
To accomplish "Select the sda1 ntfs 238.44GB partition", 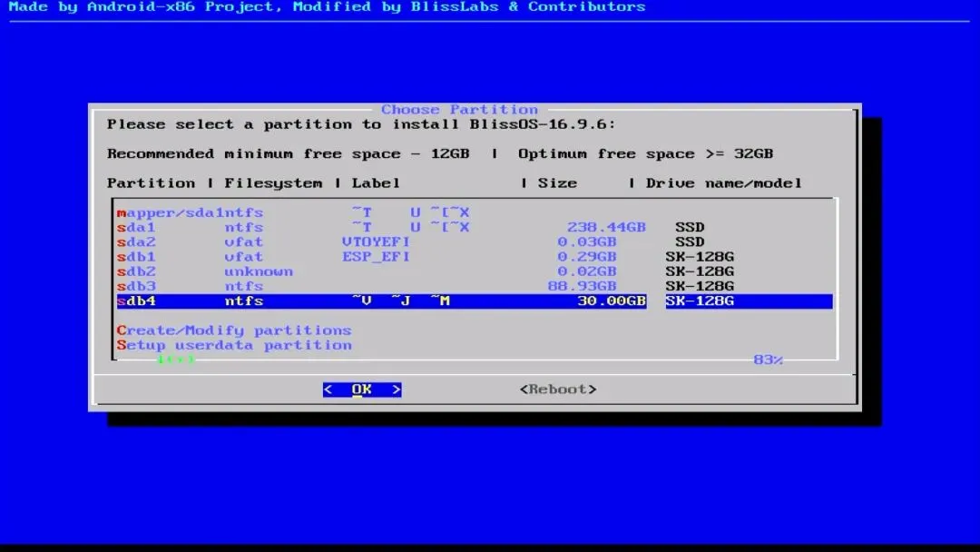I will [475, 228].
